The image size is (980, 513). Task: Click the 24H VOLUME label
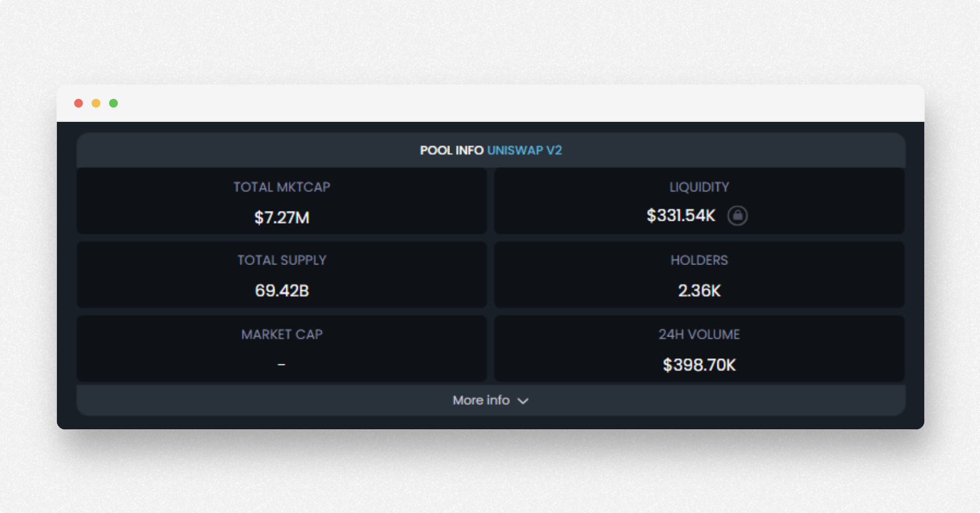tap(699, 334)
